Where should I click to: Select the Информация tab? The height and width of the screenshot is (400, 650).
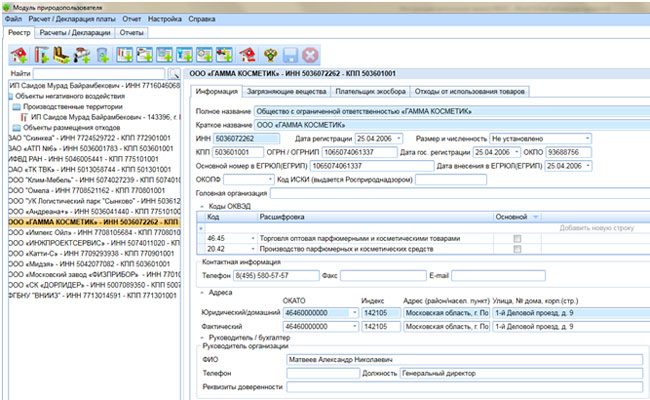[216, 92]
